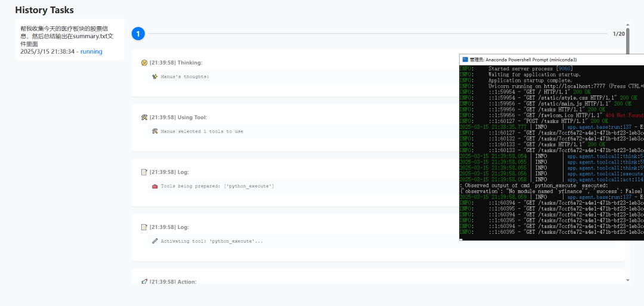The image size is (644, 306).
Task: Click the scroll down arrow of steps panel
Action: pos(627,280)
